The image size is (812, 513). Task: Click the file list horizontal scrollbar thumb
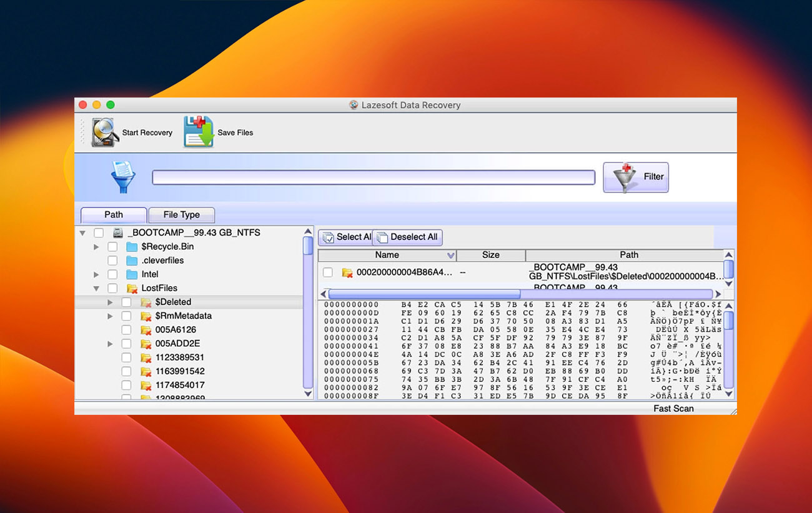(424, 294)
